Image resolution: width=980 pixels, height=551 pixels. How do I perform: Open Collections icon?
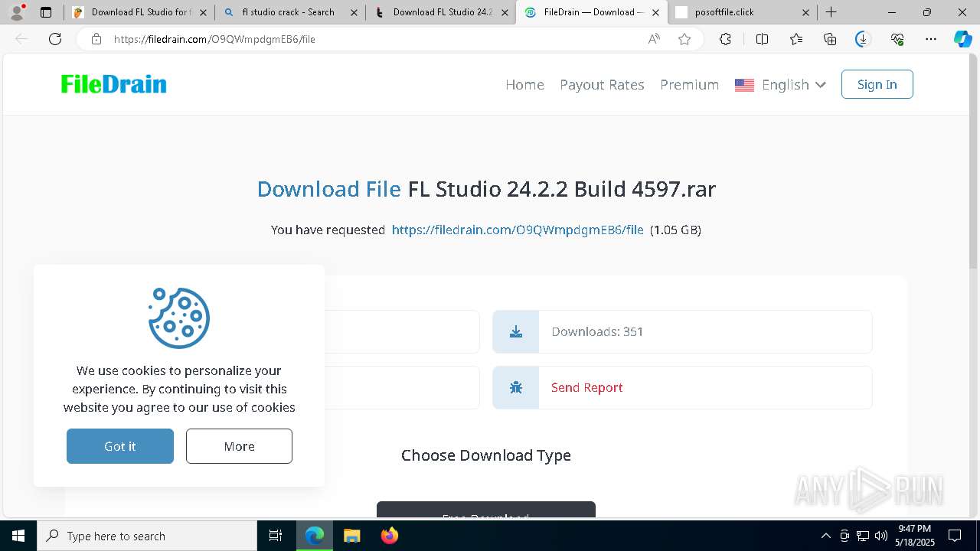pos(830,39)
